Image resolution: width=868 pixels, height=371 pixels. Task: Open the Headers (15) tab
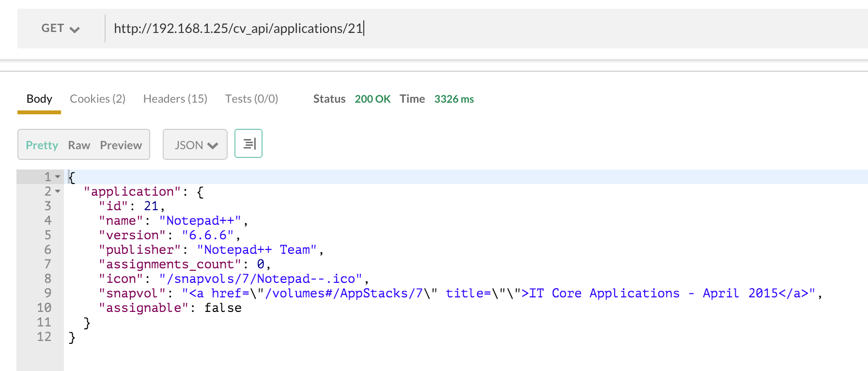click(175, 99)
